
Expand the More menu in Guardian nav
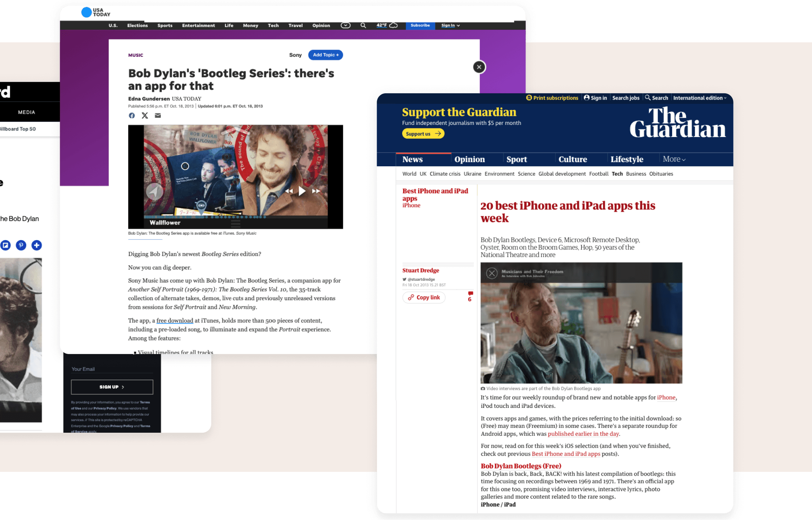click(x=674, y=159)
